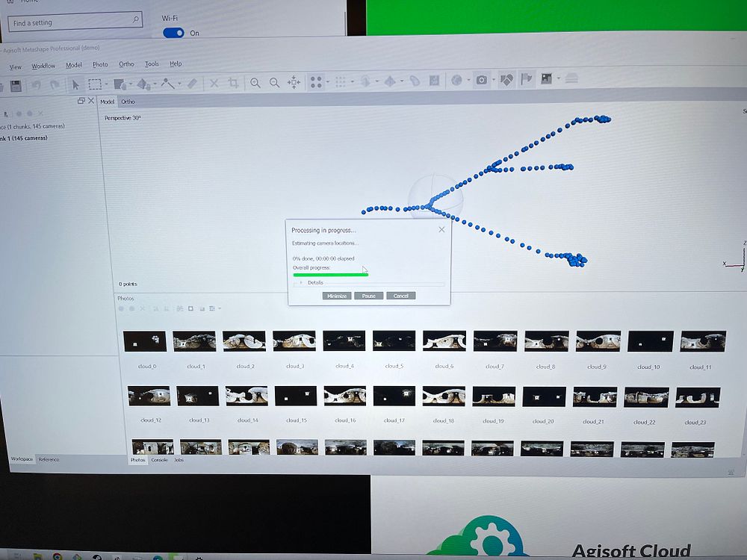Click the Steam icon in Windows taskbar
The width and height of the screenshot is (747, 560).
[96, 557]
